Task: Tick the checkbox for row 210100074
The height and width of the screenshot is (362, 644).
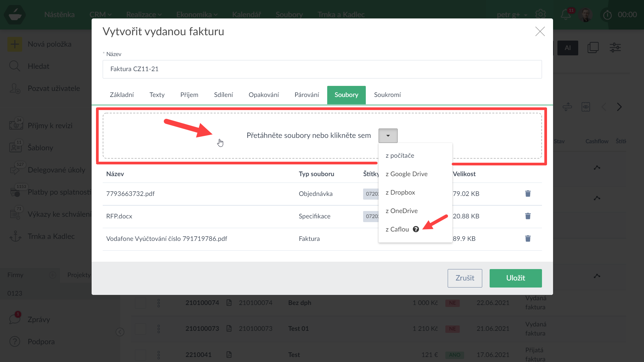Action: click(x=140, y=303)
